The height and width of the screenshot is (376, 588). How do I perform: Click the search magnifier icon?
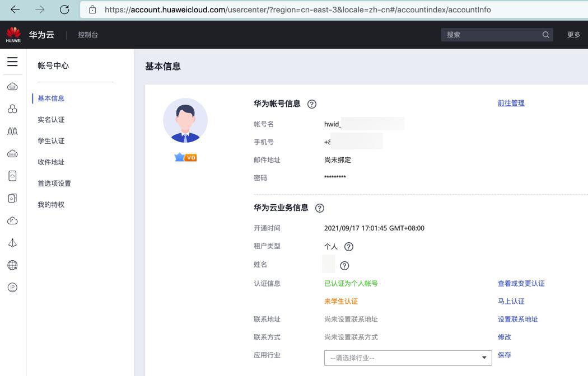tap(545, 35)
